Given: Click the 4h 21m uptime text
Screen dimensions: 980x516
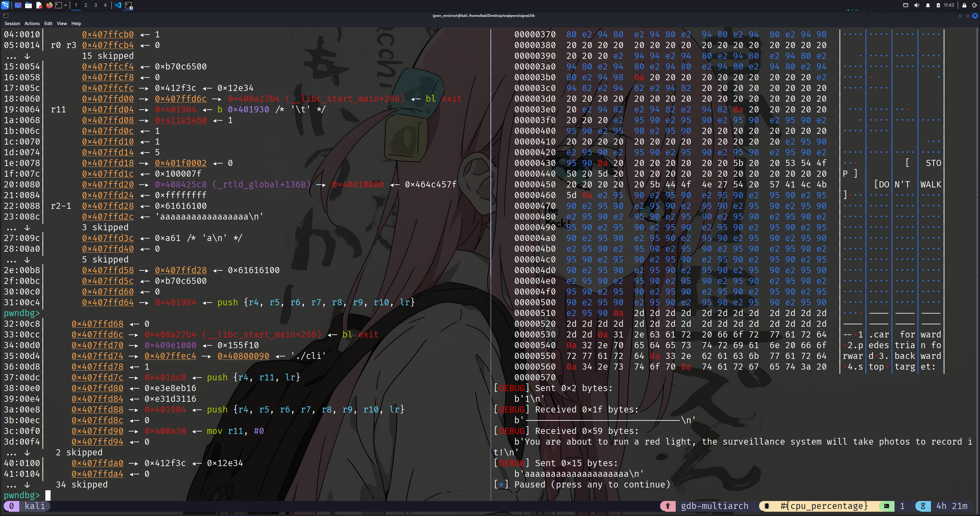Looking at the screenshot, I should coord(952,506).
